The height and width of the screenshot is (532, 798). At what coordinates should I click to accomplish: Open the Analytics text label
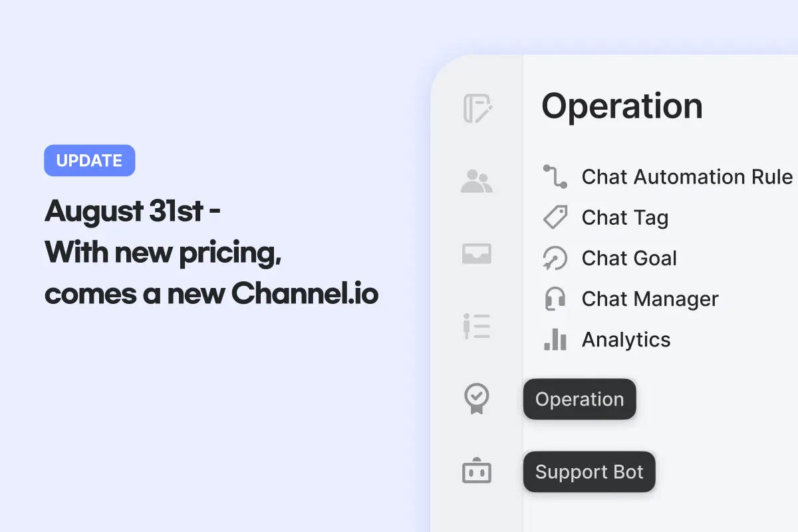tap(626, 340)
